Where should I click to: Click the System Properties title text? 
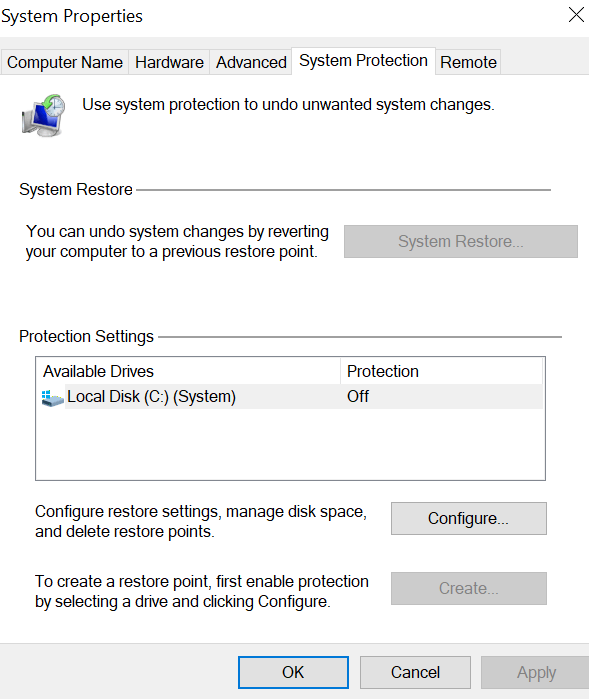tap(72, 16)
